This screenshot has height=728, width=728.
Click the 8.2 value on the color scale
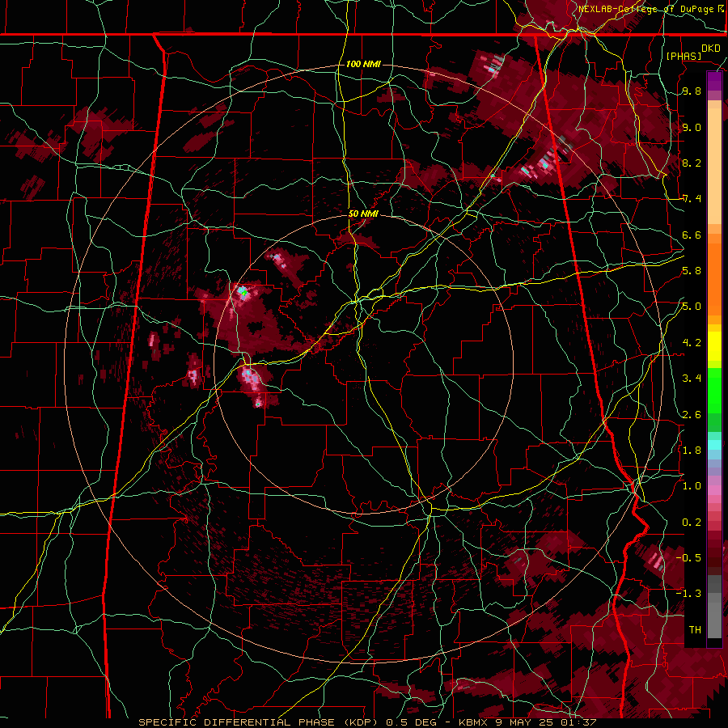pyautogui.click(x=692, y=163)
